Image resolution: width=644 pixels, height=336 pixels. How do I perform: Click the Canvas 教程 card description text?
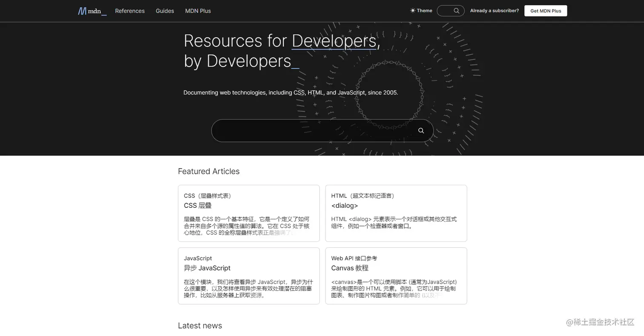click(394, 289)
